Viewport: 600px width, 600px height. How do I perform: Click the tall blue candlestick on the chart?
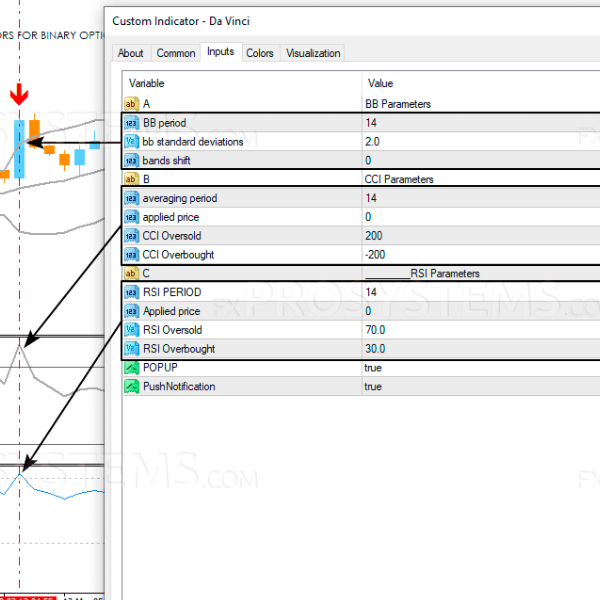point(19,149)
